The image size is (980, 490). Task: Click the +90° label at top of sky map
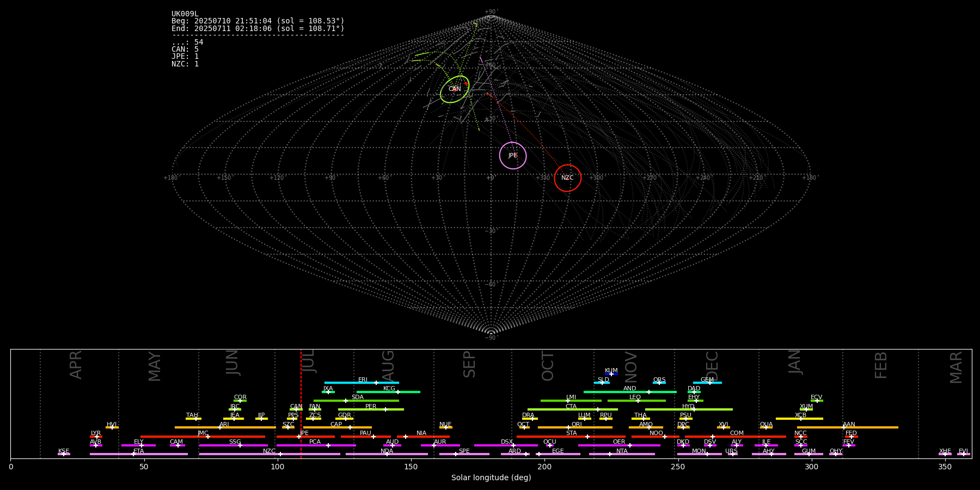coord(491,12)
